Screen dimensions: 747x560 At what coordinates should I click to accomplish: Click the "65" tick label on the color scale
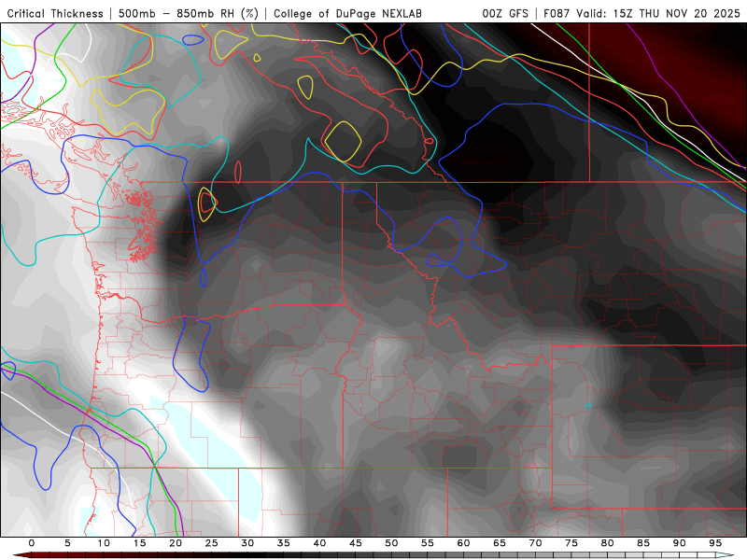point(500,543)
